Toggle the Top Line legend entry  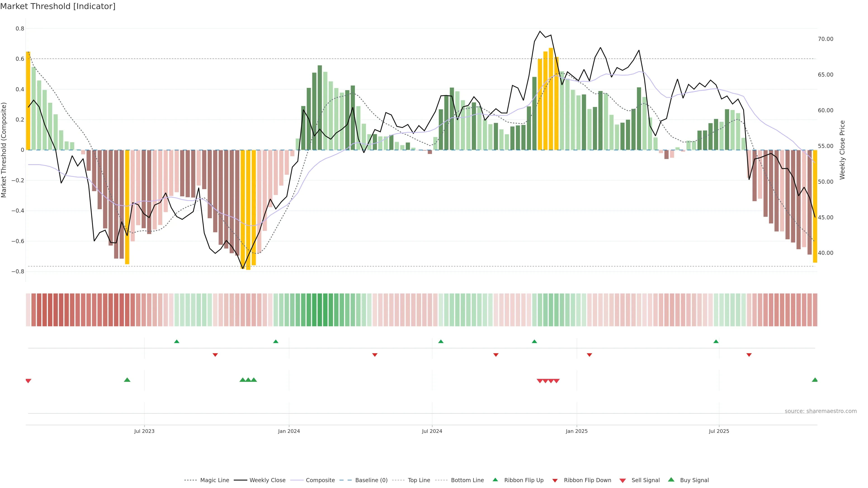pyautogui.click(x=419, y=480)
